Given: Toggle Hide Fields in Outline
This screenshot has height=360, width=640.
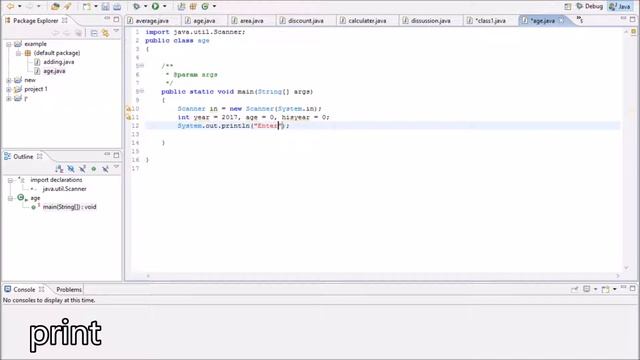Looking at the screenshot, I should [x=71, y=169].
